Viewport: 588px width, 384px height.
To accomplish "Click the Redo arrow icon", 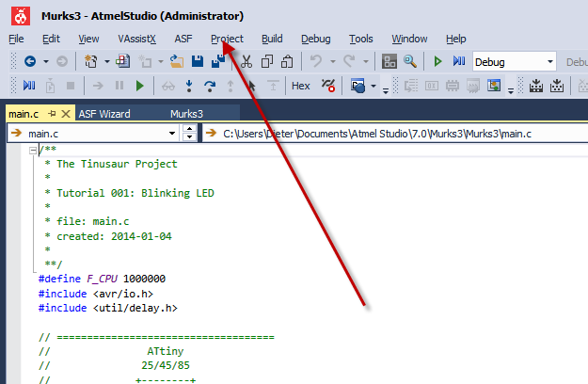I will tap(349, 61).
